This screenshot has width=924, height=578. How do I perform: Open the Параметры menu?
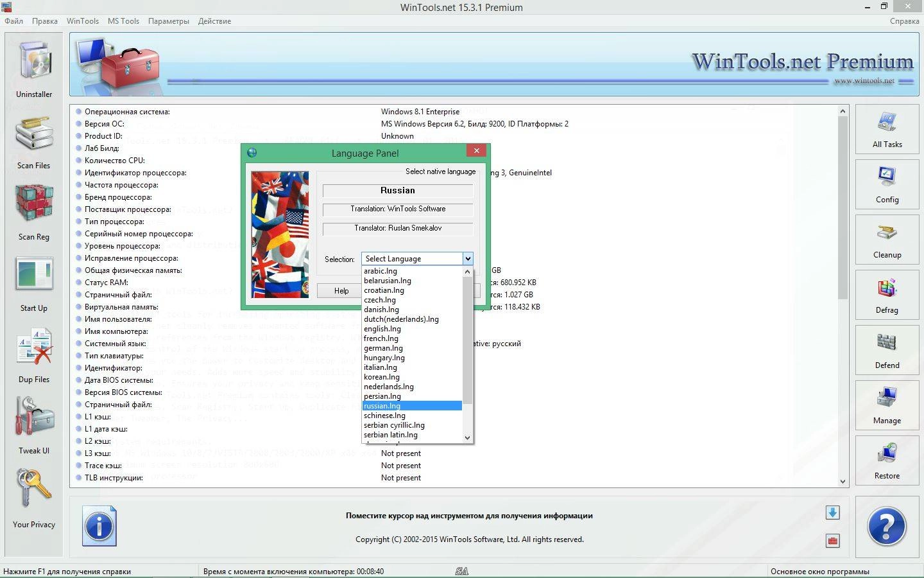click(x=169, y=21)
